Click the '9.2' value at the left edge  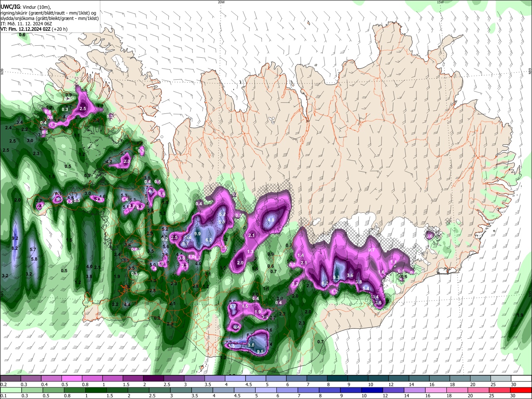pos(15,239)
